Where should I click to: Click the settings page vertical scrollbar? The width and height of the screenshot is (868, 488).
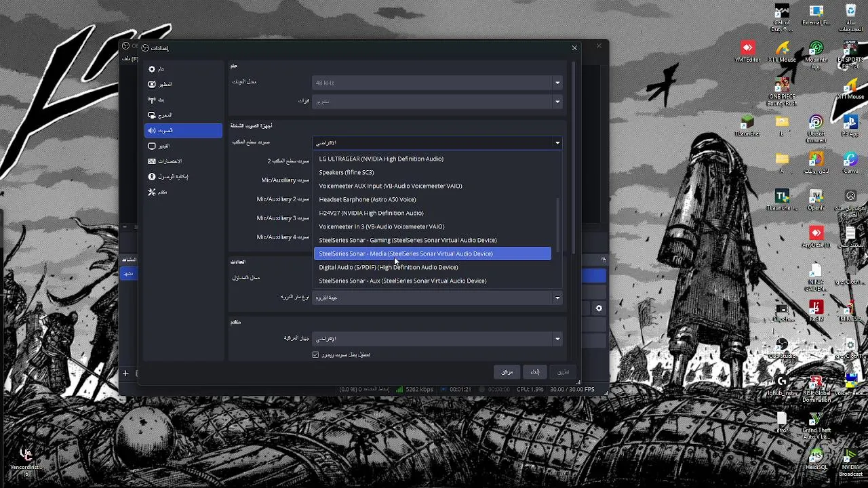(x=575, y=158)
